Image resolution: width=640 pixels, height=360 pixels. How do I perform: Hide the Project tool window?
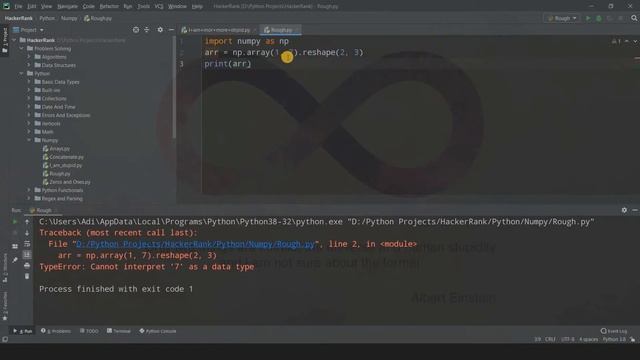tap(171, 30)
